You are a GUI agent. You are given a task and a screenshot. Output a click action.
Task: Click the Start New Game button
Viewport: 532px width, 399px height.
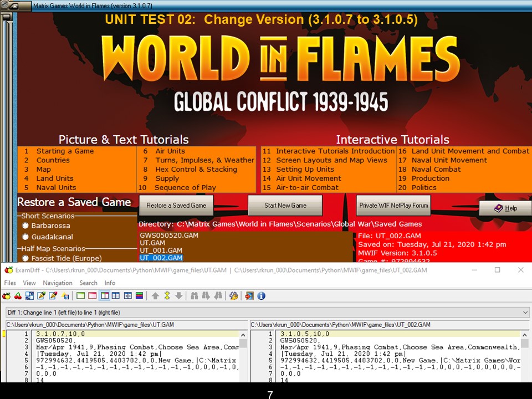[x=285, y=205]
